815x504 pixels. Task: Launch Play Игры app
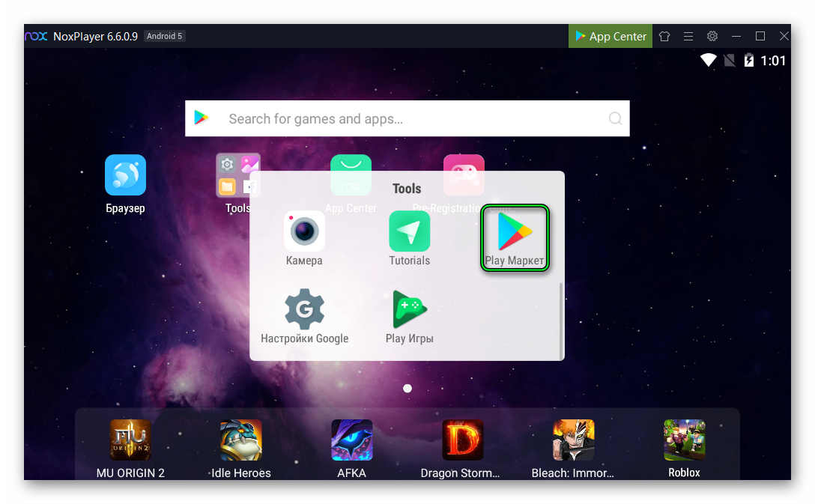click(410, 309)
